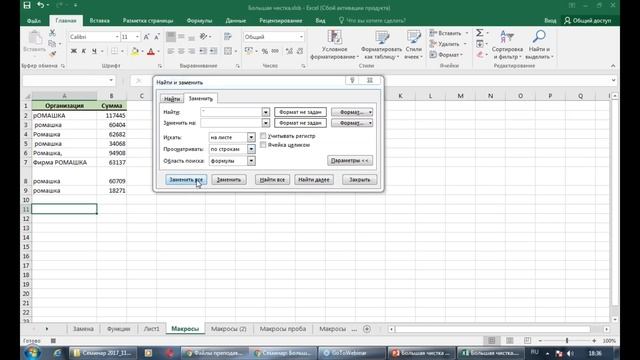Click the zoom slider handle

pyautogui.click(x=567, y=340)
